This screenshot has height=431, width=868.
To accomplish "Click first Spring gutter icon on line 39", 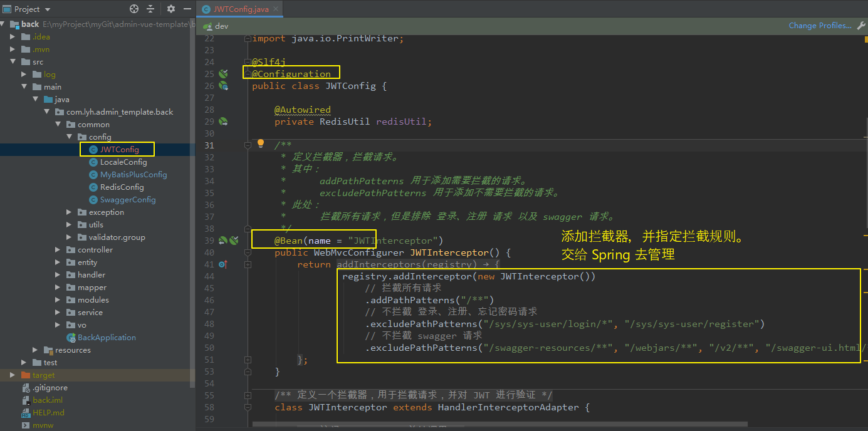I will [x=223, y=241].
